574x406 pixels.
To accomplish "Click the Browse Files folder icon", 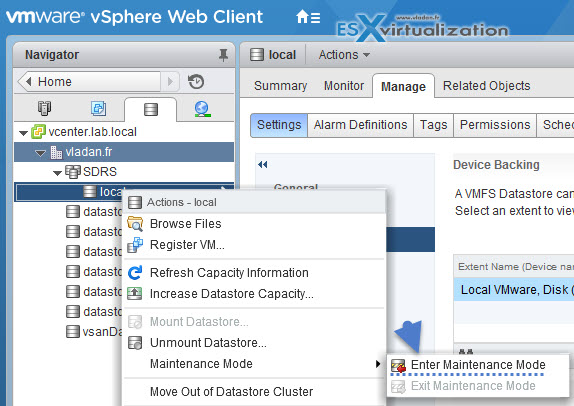I will tap(135, 224).
